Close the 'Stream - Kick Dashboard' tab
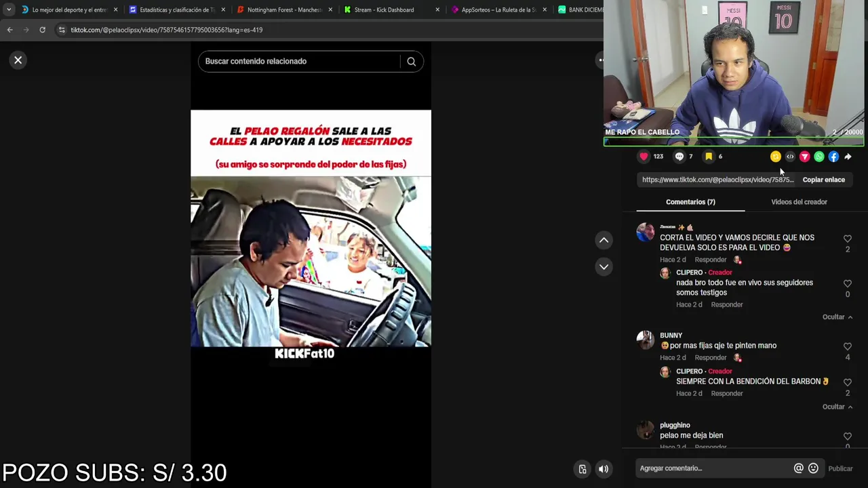Screen dimensions: 868x488 tap(437, 10)
